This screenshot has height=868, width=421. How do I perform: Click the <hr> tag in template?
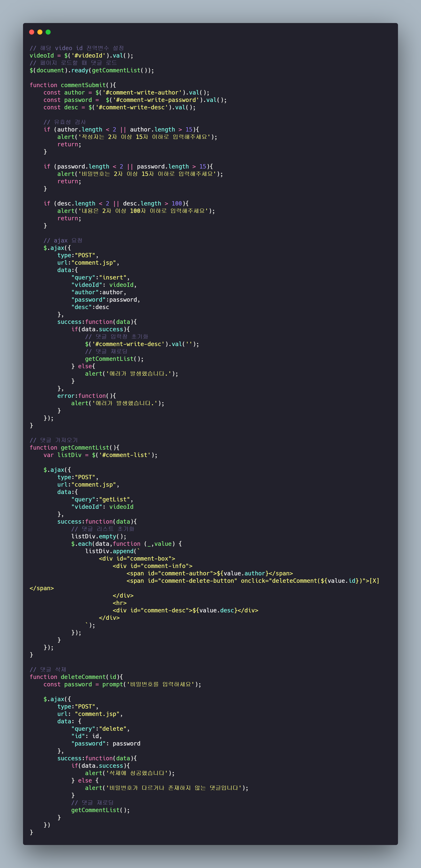pos(120,603)
